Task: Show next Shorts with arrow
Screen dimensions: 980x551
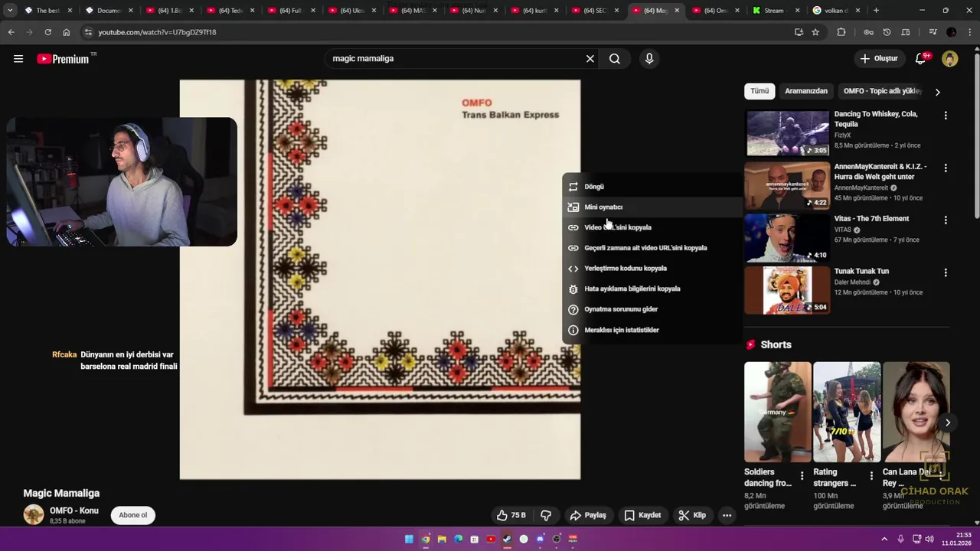Action: 947,422
